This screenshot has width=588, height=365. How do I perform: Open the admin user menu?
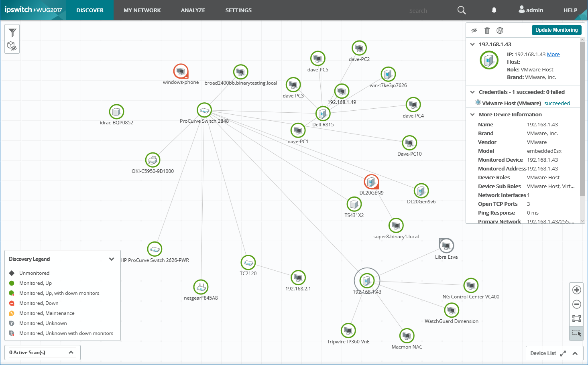tap(531, 10)
